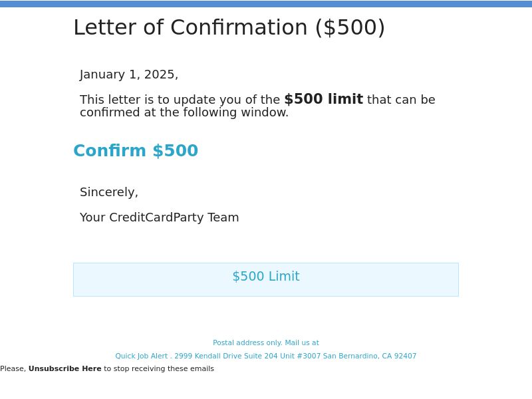532x399 pixels.
Task: Select the Letter of Confirmation heading
Action: tap(229, 27)
